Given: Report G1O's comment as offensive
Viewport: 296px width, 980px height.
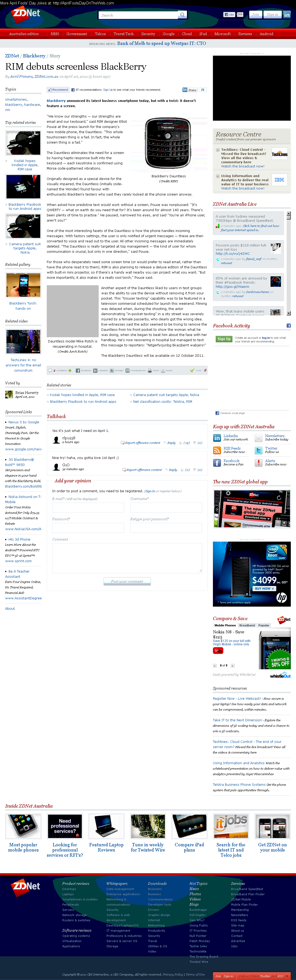Looking at the screenshot, I should pos(144,470).
